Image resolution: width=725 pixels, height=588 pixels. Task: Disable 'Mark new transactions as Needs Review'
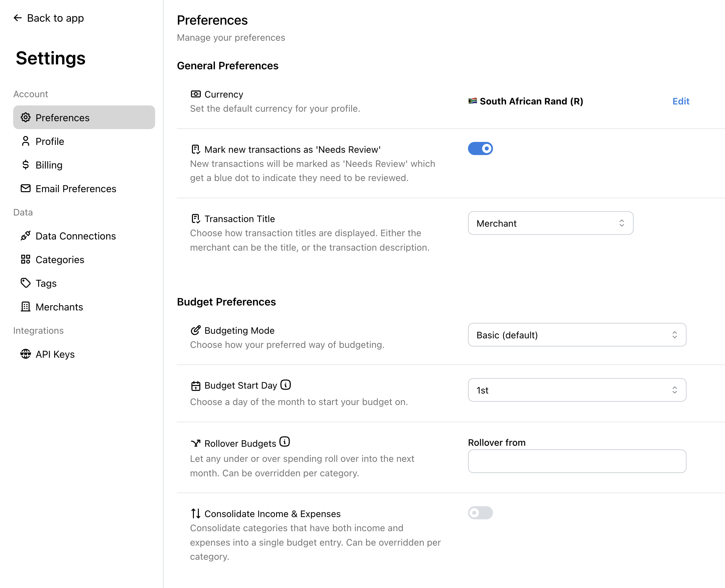(480, 148)
